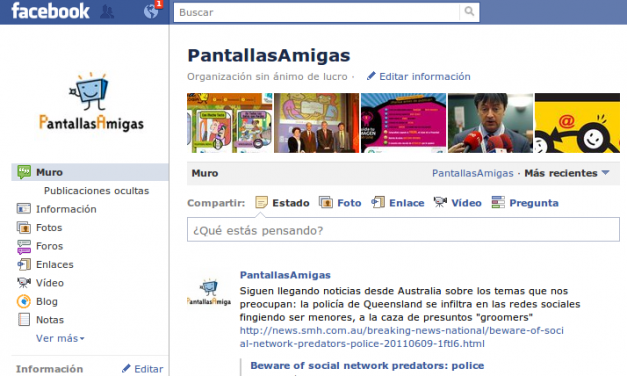Click the pencil icon next to Editar

(126, 368)
